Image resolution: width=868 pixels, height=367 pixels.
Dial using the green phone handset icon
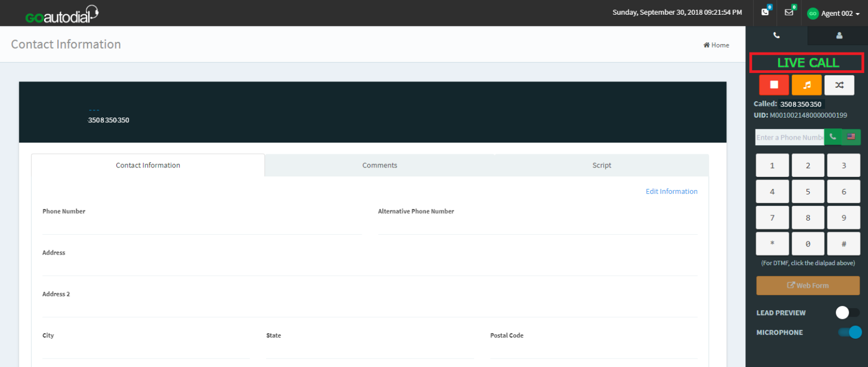coord(832,137)
